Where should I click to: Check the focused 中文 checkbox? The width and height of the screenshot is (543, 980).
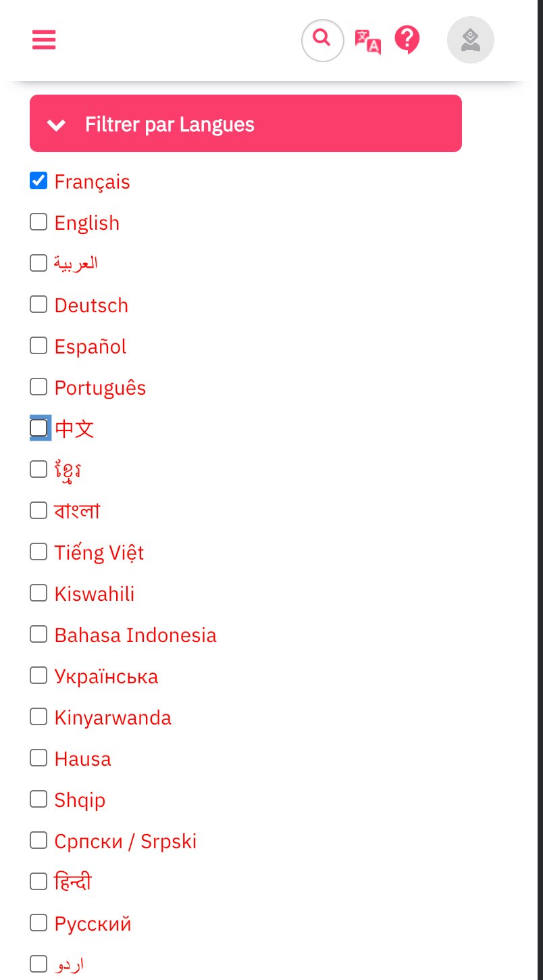[x=39, y=428]
